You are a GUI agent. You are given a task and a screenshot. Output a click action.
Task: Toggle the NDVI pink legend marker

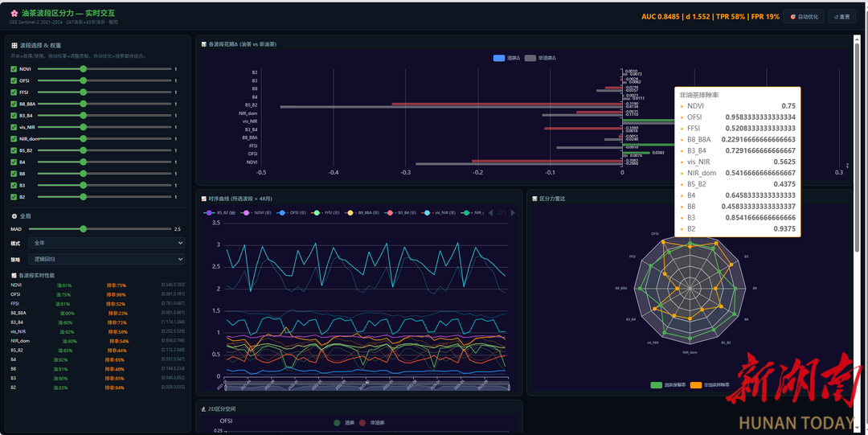point(247,213)
